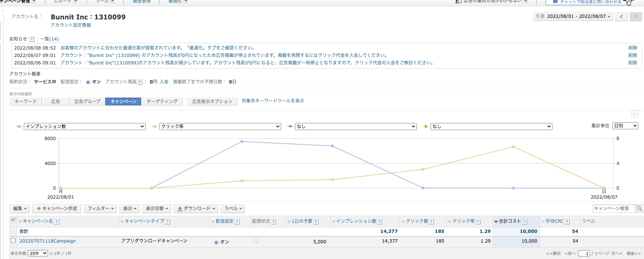Click the キャンペーン作成 button
This screenshot has width=644, height=259.
point(57,209)
